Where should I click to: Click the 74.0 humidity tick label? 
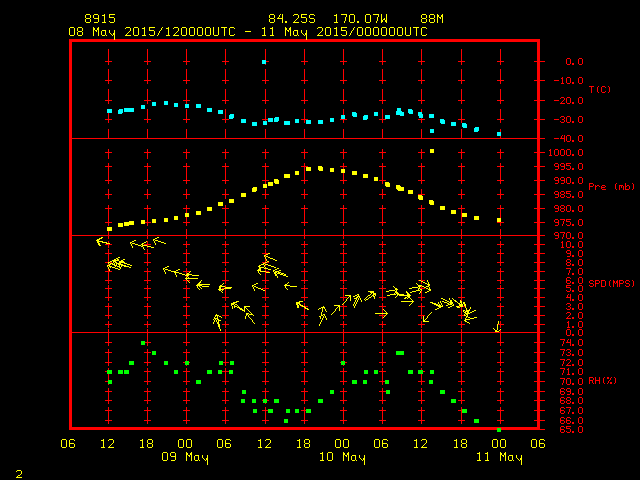click(x=571, y=343)
